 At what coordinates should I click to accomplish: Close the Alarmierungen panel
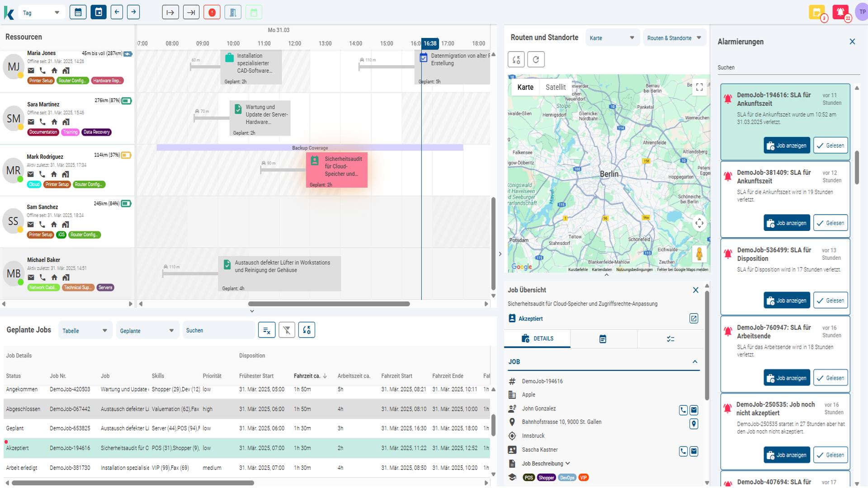point(852,42)
